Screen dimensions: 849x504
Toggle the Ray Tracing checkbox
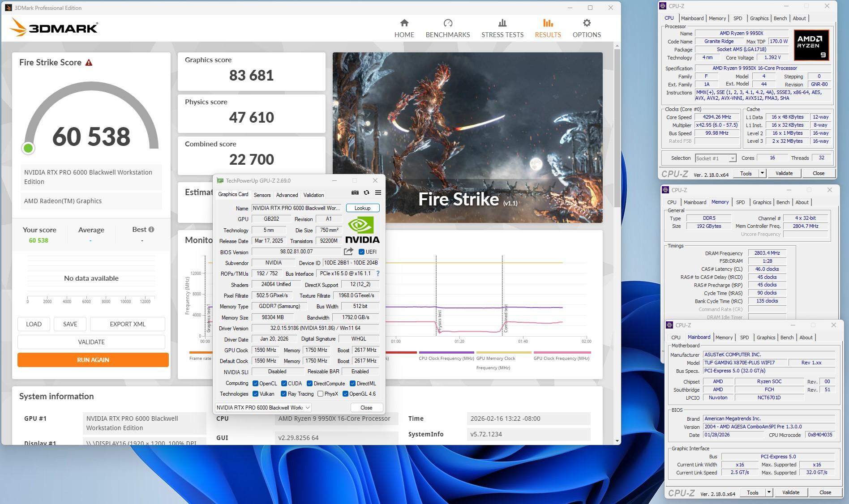[x=283, y=394]
